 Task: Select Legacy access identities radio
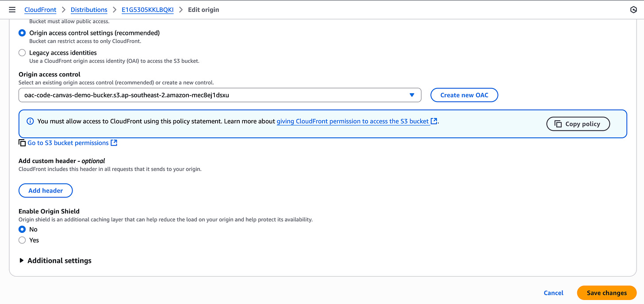[22, 53]
